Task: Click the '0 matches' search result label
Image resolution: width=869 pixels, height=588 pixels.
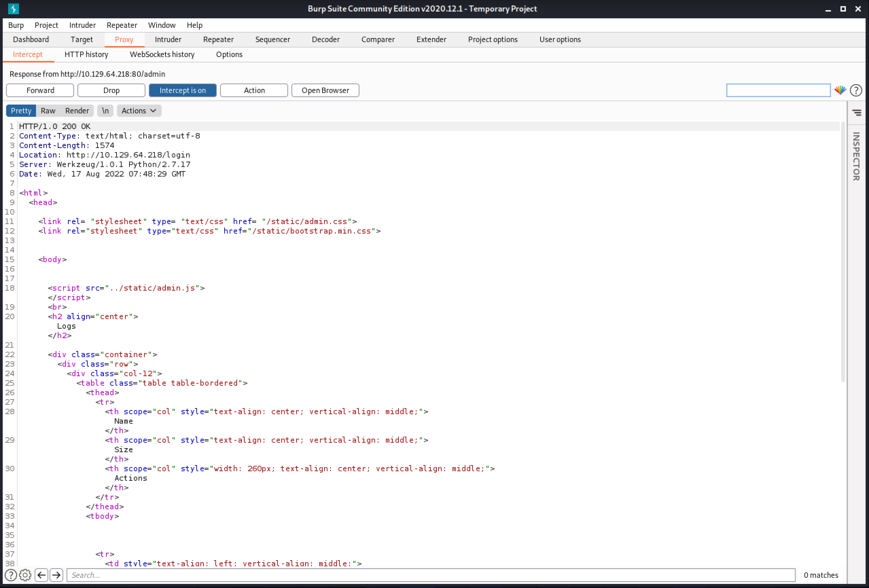Action: (x=821, y=575)
